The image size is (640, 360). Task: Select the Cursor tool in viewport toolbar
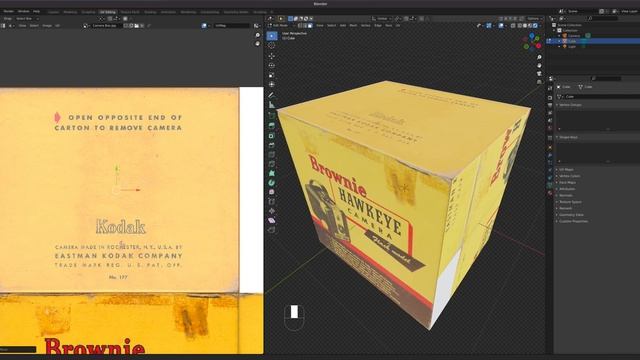[272, 46]
